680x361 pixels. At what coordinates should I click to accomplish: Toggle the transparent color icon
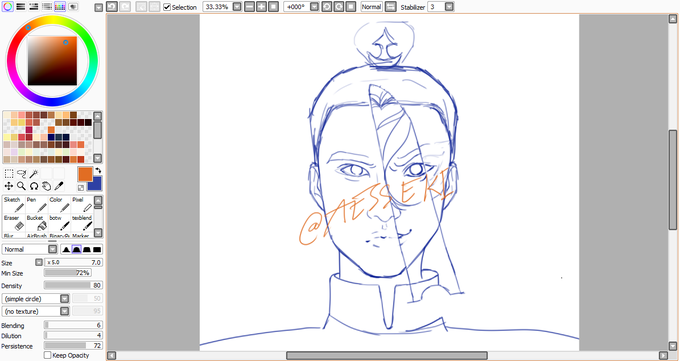pyautogui.click(x=81, y=187)
